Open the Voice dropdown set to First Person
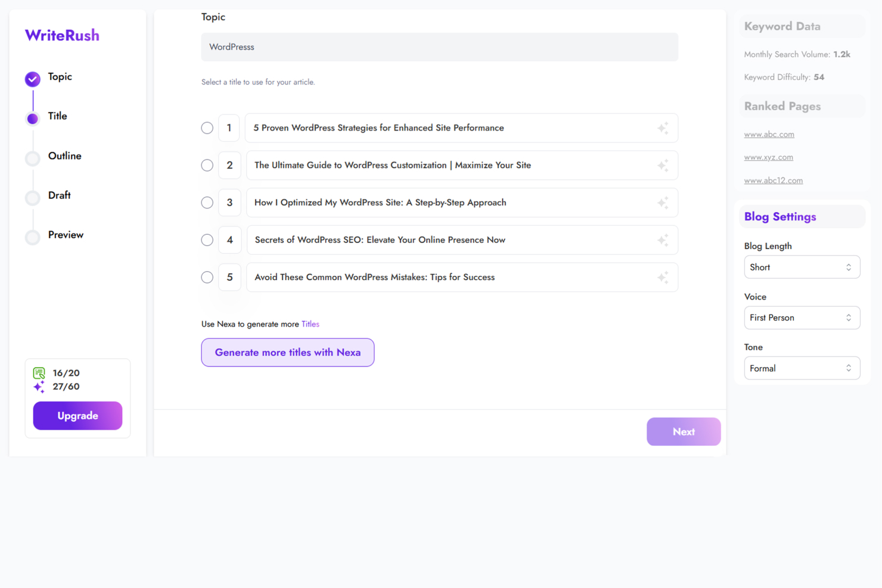The image size is (882, 588). point(802,318)
